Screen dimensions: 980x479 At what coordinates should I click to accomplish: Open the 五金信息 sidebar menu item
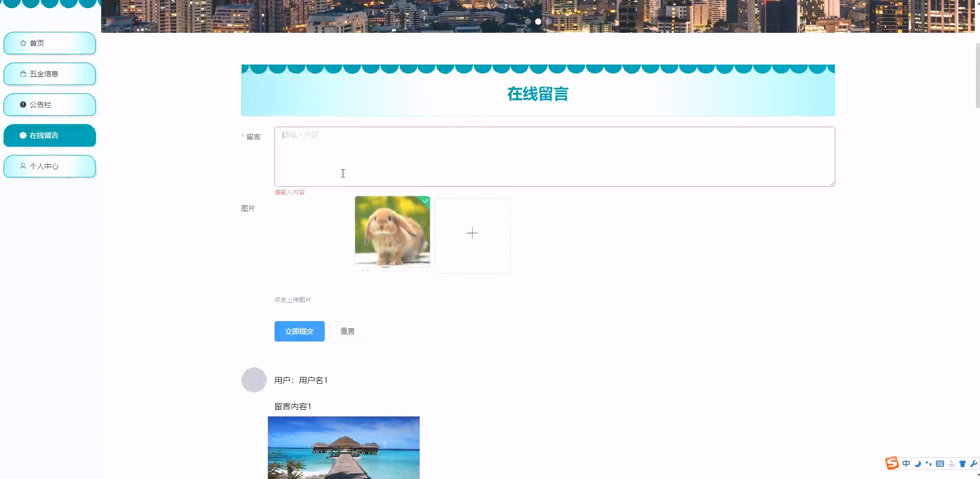pos(49,74)
